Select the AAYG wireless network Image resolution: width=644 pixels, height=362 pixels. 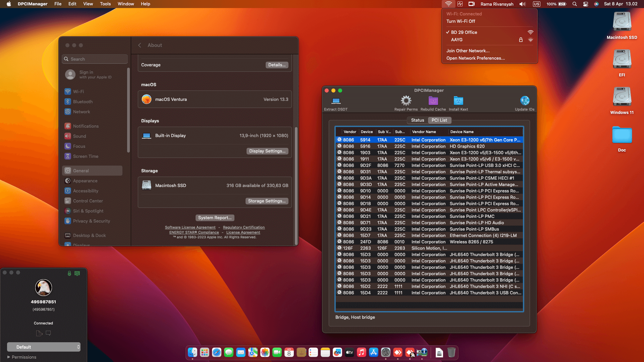click(456, 40)
